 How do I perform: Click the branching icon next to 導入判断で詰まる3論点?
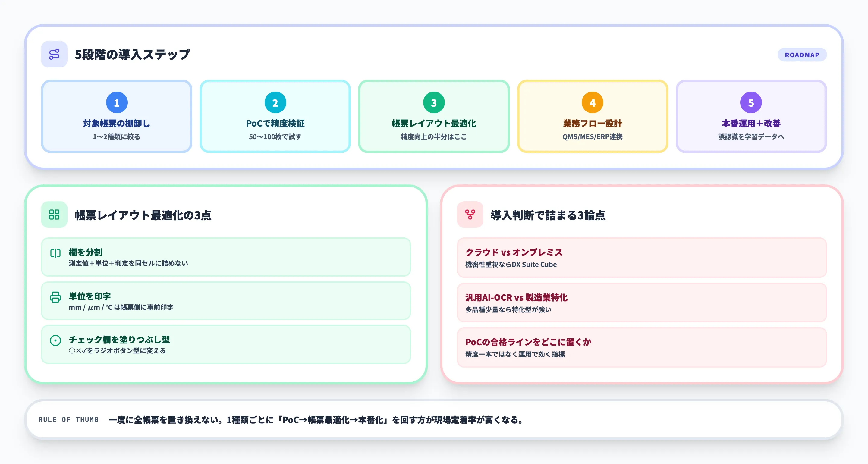pos(470,215)
